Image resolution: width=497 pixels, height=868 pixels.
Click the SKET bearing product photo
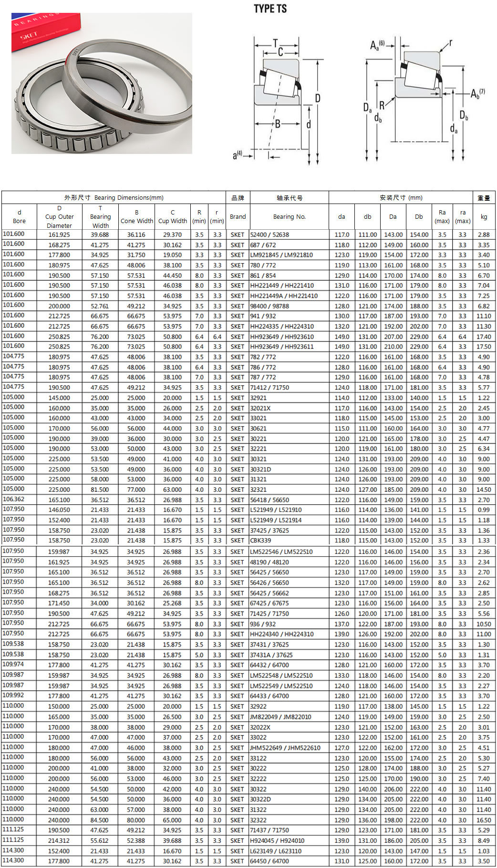click(102, 83)
